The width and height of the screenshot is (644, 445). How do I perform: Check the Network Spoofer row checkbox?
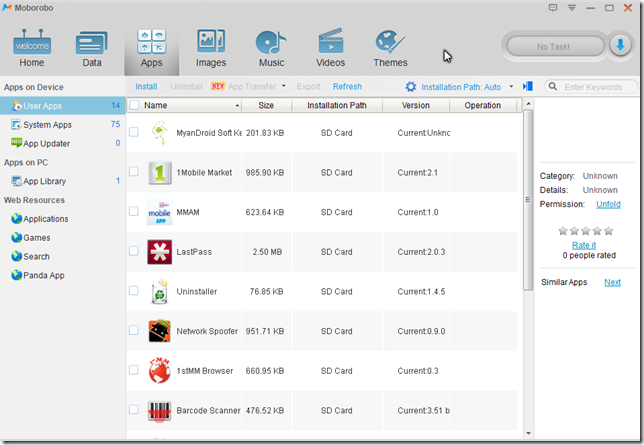[133, 330]
